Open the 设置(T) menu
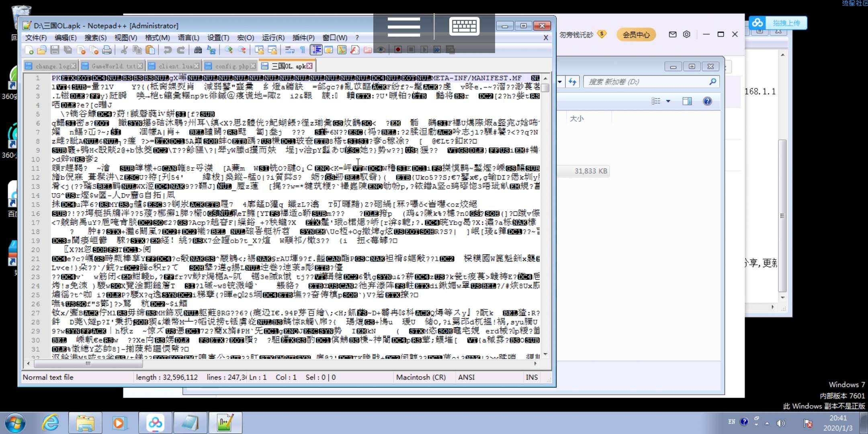This screenshot has width=868, height=434. [x=218, y=38]
